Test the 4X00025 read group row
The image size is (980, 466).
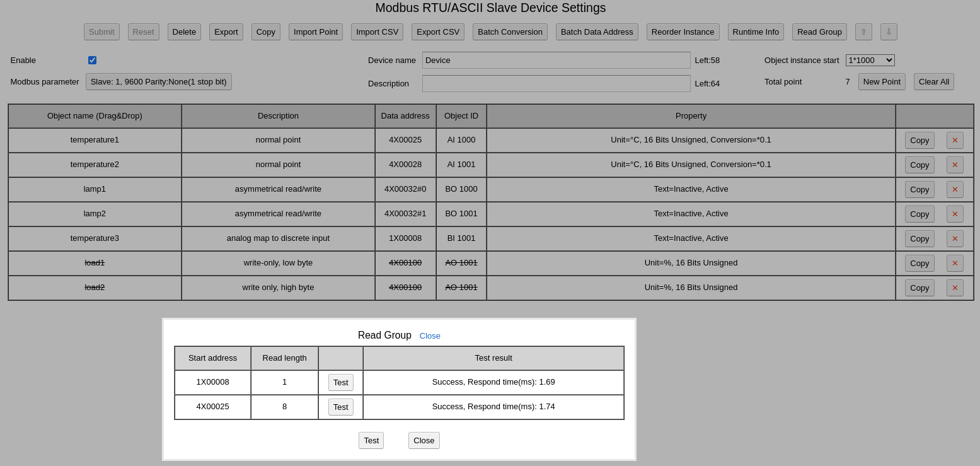341,407
